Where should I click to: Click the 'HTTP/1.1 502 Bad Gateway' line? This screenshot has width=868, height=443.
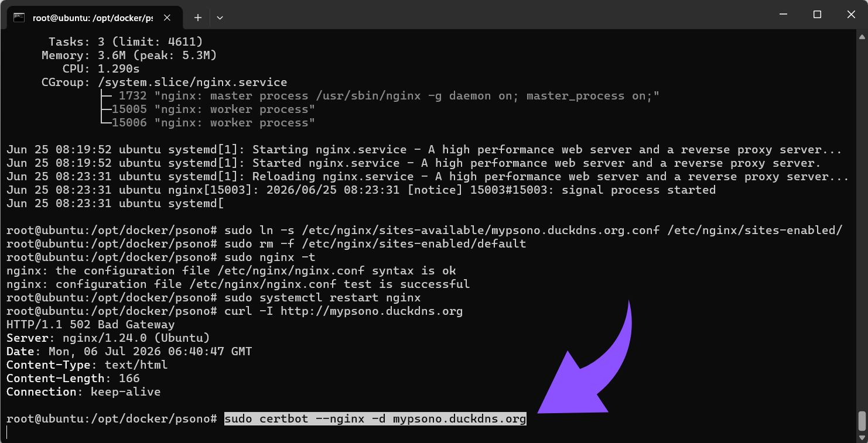tap(91, 325)
